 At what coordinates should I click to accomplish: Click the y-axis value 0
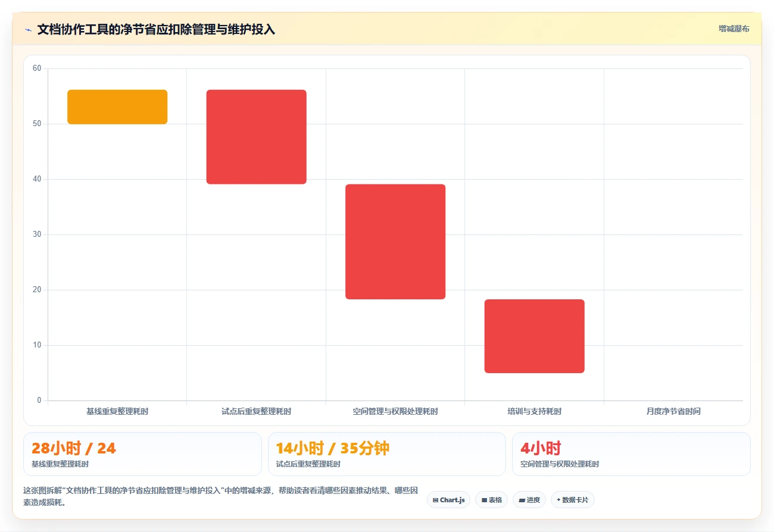(39, 400)
